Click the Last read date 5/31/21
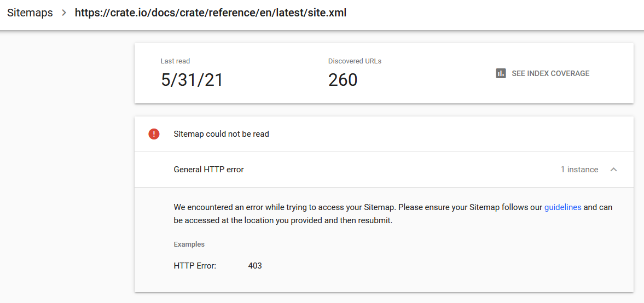 point(192,80)
